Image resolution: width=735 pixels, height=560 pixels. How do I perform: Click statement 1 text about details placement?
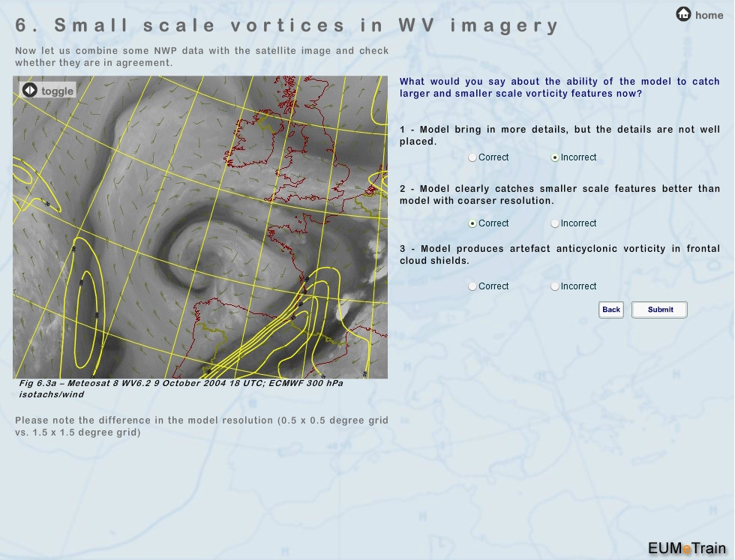click(559, 135)
